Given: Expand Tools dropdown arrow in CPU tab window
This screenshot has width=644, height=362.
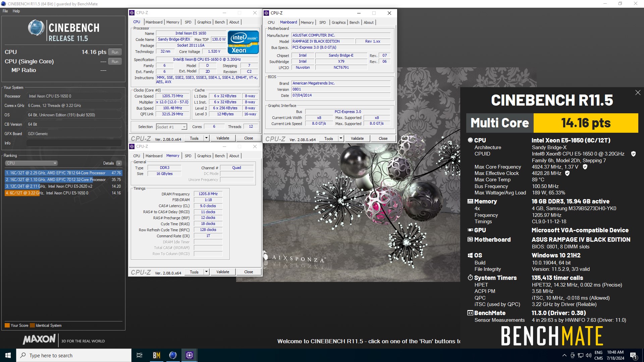Looking at the screenshot, I should click(206, 138).
